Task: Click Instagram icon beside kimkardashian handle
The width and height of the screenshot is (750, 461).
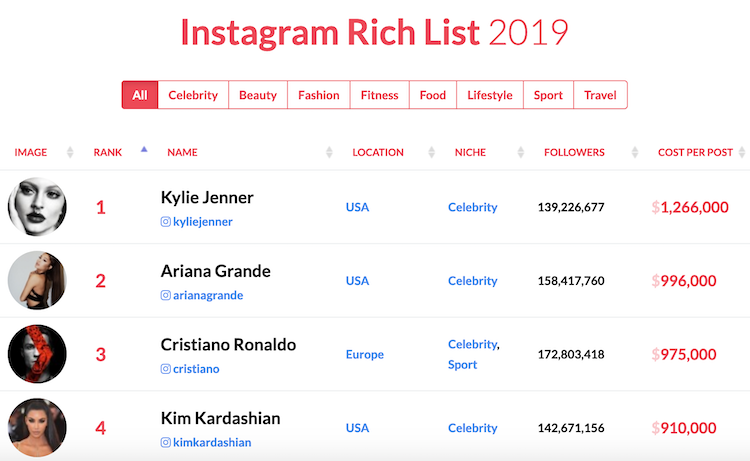Action: [165, 443]
